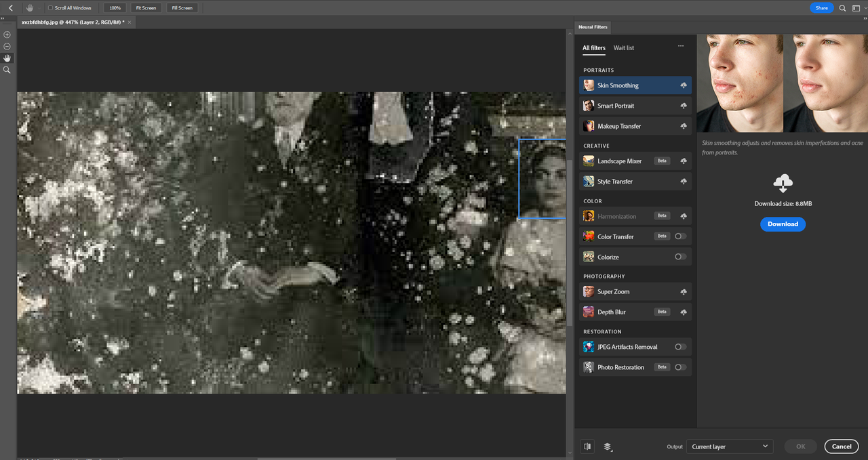This screenshot has width=868, height=460.
Task: Click the cloud download icon for Smart Portrait
Action: point(684,106)
